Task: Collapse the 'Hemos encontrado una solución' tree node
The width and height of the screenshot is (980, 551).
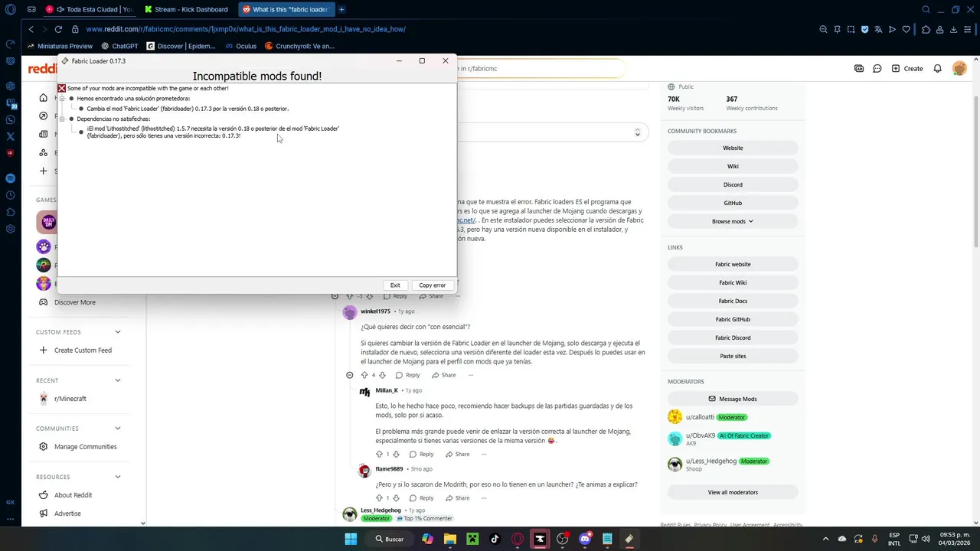Action: (x=63, y=99)
